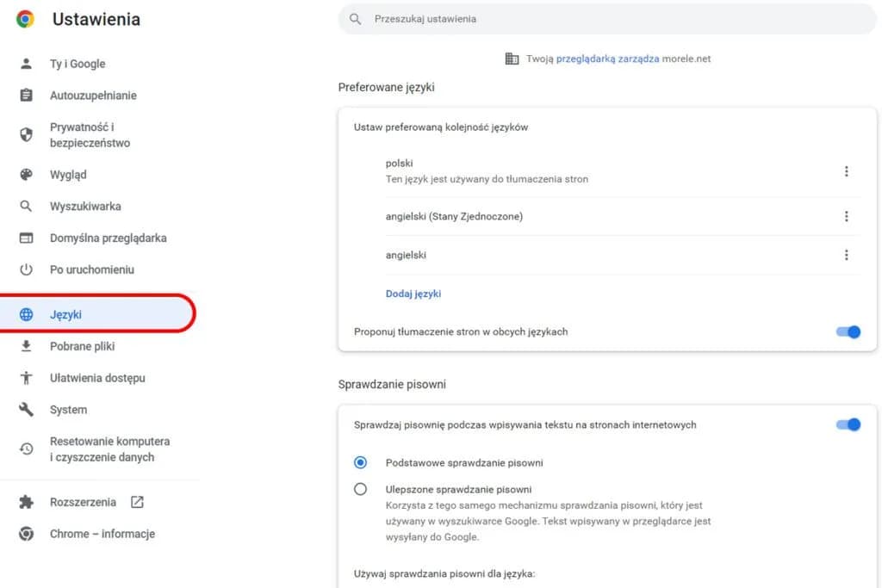Go to Po uruchomieniu settings

point(91,269)
